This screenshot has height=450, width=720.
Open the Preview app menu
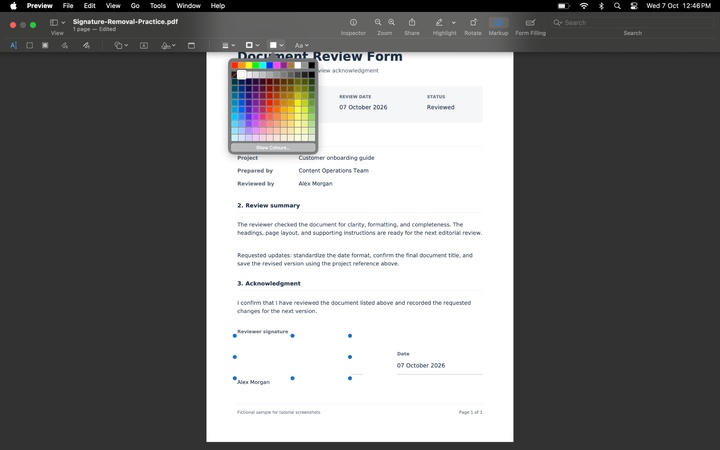coord(39,6)
